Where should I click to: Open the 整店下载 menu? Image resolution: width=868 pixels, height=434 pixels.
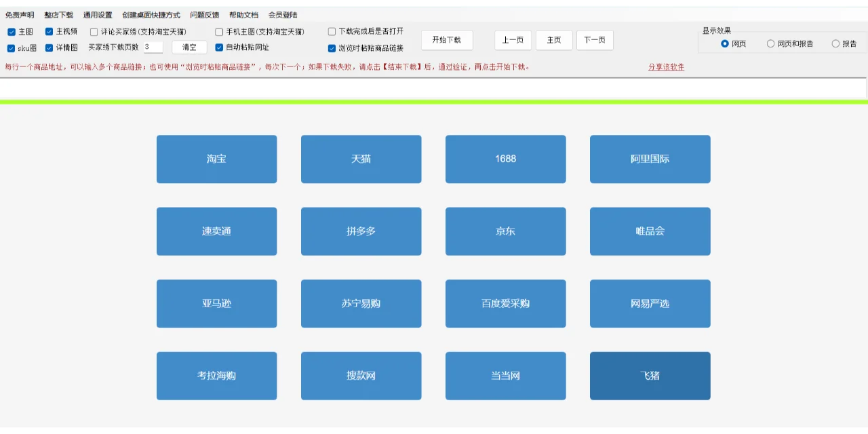tap(58, 14)
